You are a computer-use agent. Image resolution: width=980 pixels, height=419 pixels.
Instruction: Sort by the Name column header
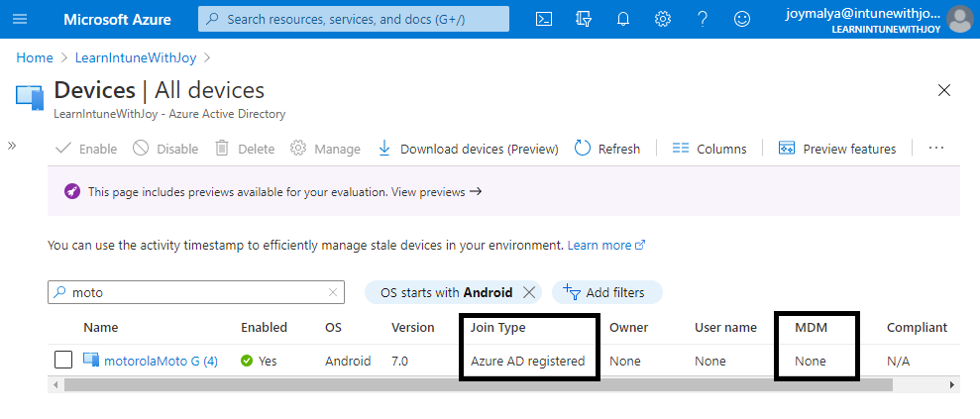click(101, 327)
